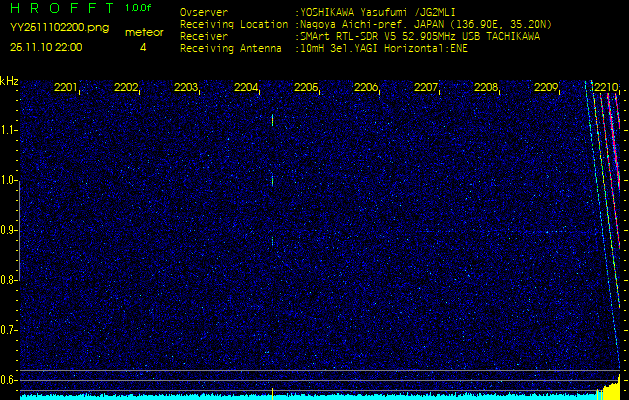Image resolution: width=629 pixels, height=400 pixels.
Task: Click the yellow power spike at bottom right
Action: 612,388
